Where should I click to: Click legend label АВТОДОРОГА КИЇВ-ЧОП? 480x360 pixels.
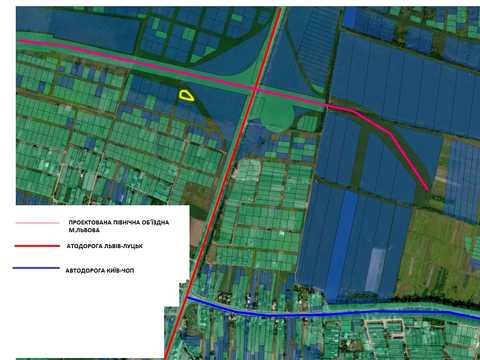[x=100, y=271]
